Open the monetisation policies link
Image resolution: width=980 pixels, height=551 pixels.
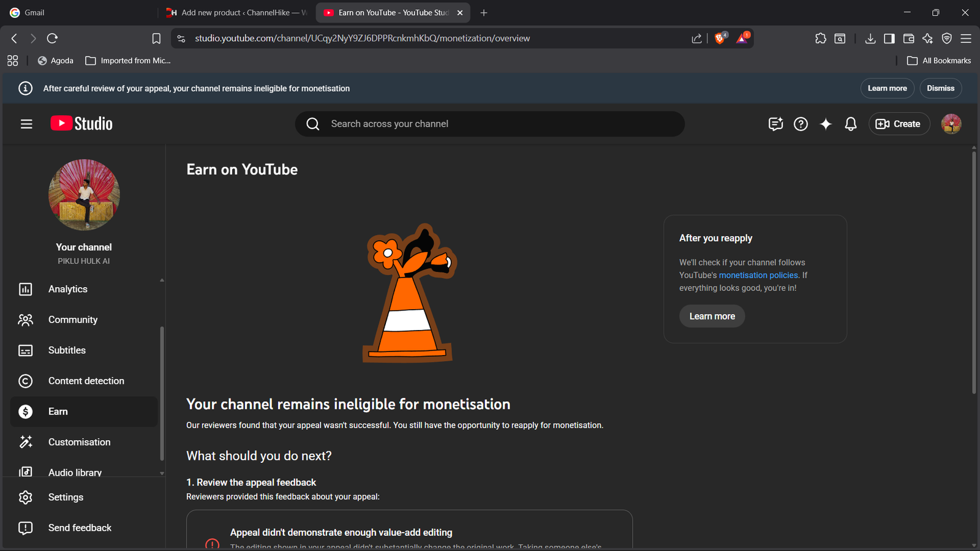pyautogui.click(x=758, y=275)
